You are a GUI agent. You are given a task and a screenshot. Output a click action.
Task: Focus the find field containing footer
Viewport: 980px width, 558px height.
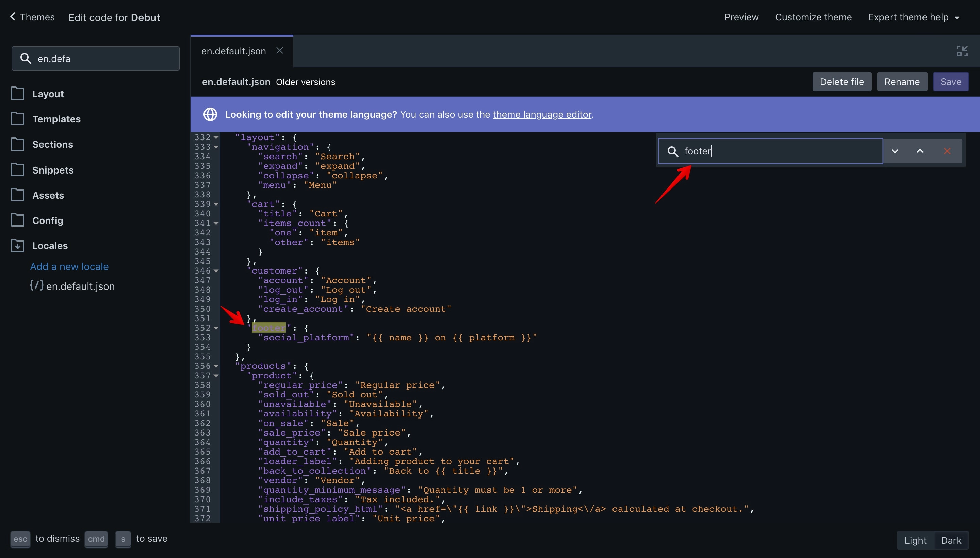point(770,151)
